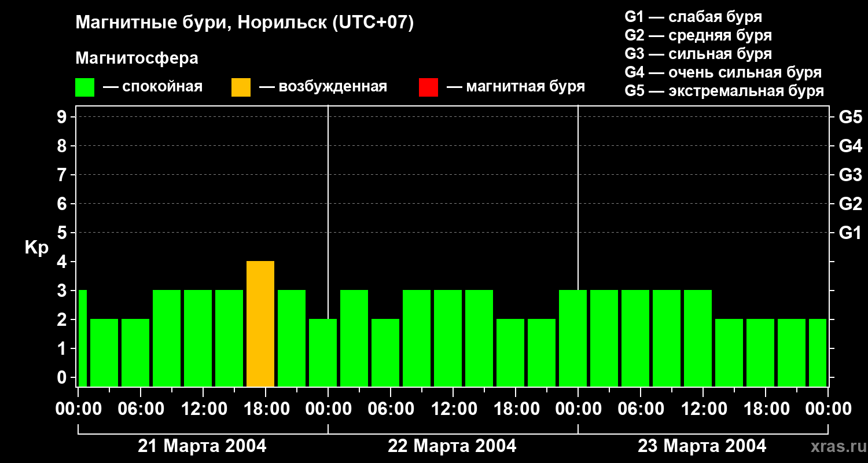
Task: Click the standalone 'G3' right-axis label
Action: [x=851, y=175]
